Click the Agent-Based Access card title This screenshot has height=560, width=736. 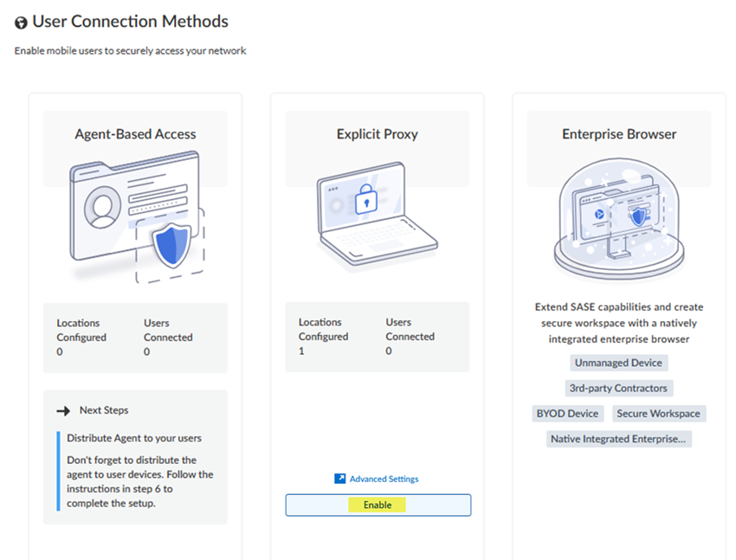click(135, 134)
